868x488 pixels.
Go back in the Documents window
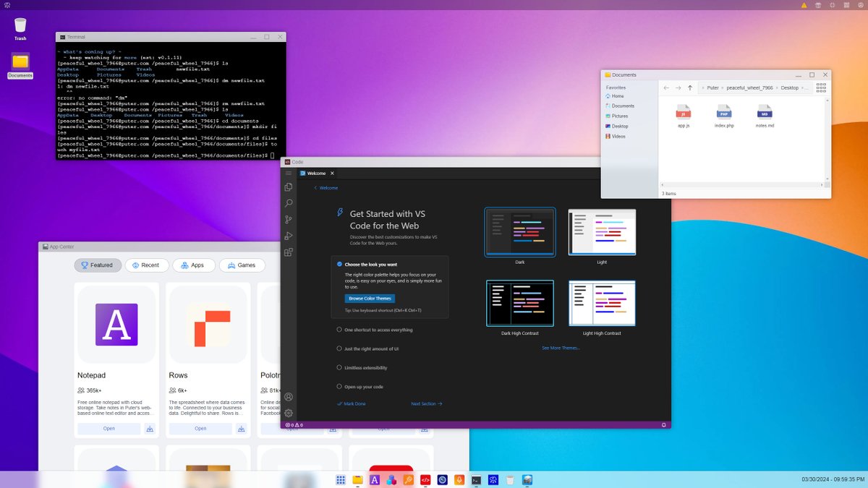666,87
